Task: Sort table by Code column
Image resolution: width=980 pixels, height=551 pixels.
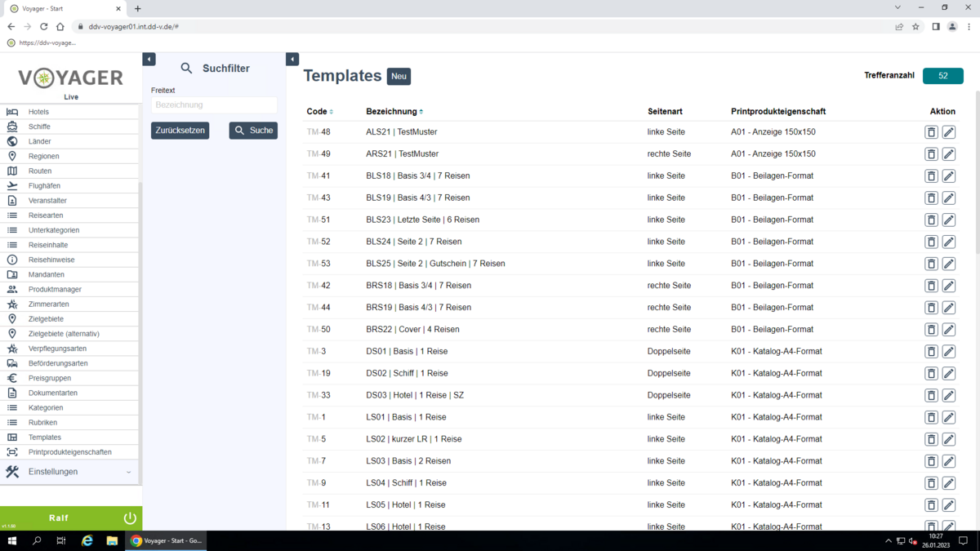Action: 319,111
